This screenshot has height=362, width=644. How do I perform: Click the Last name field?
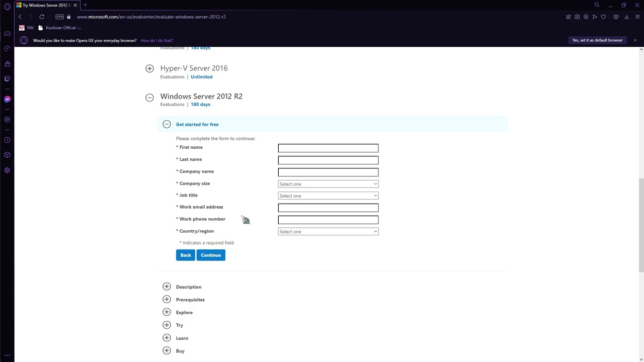tap(328, 160)
